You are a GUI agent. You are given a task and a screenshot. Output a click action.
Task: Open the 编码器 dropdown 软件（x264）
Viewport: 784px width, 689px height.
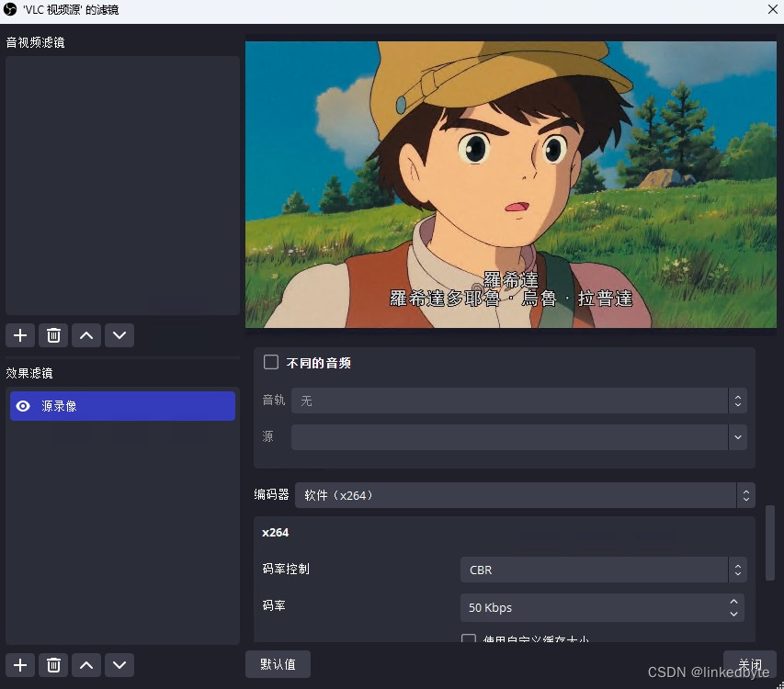coord(525,495)
